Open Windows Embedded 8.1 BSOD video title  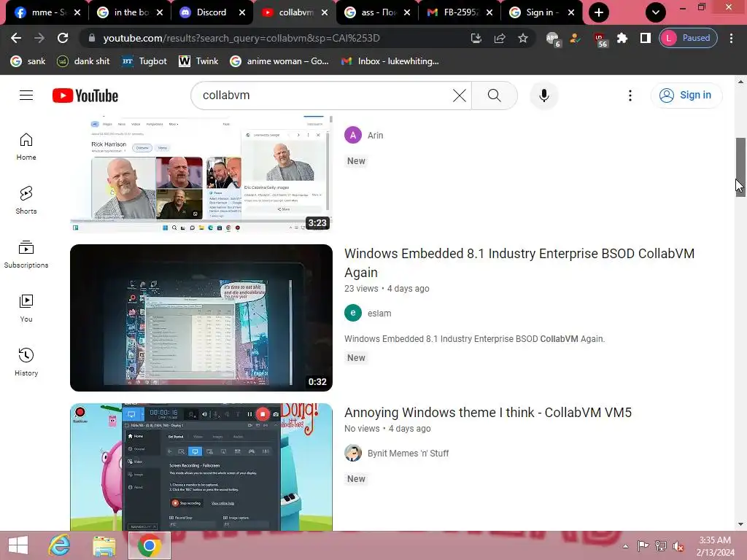point(519,262)
